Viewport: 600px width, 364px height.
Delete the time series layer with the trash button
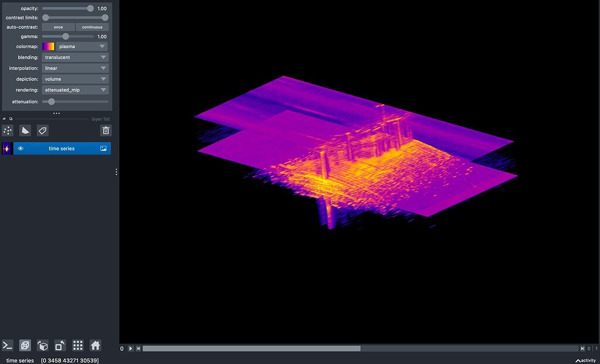[x=105, y=130]
